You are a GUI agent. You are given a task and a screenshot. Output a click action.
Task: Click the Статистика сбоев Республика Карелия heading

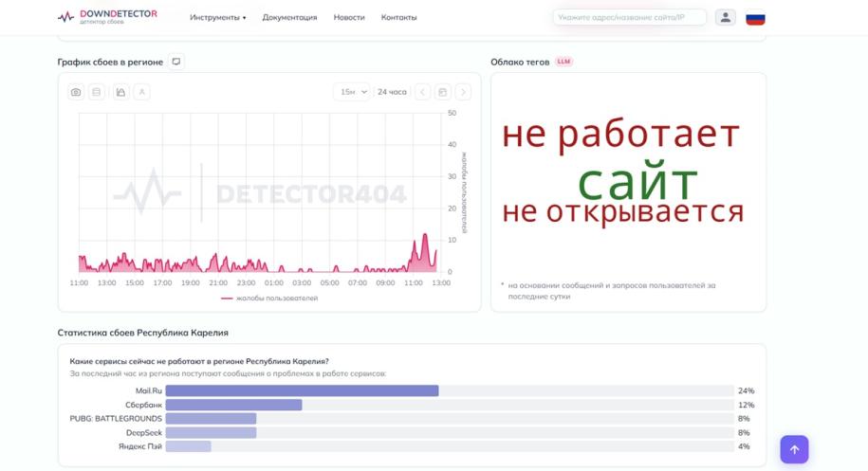[143, 333]
